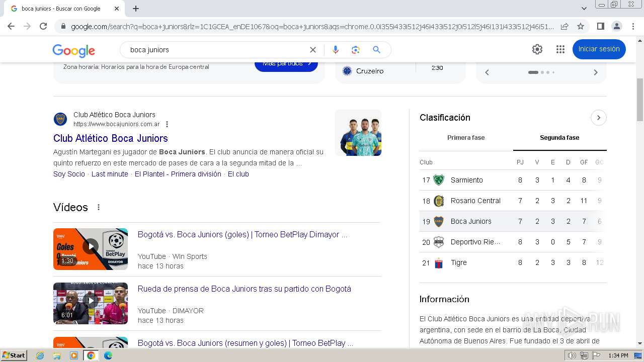This screenshot has height=362, width=644.
Task: Select Boca Juniors row in standings
Action: (513, 221)
